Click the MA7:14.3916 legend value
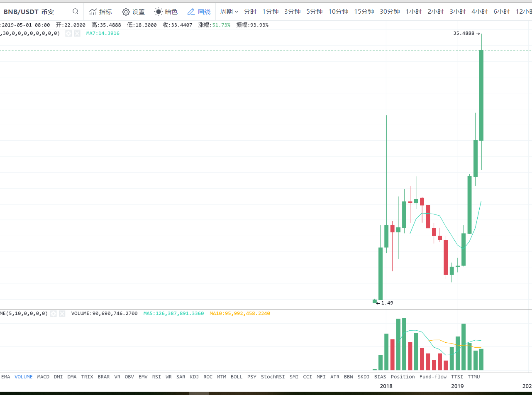Screen dimensions: 532x395 pyautogui.click(x=103, y=33)
